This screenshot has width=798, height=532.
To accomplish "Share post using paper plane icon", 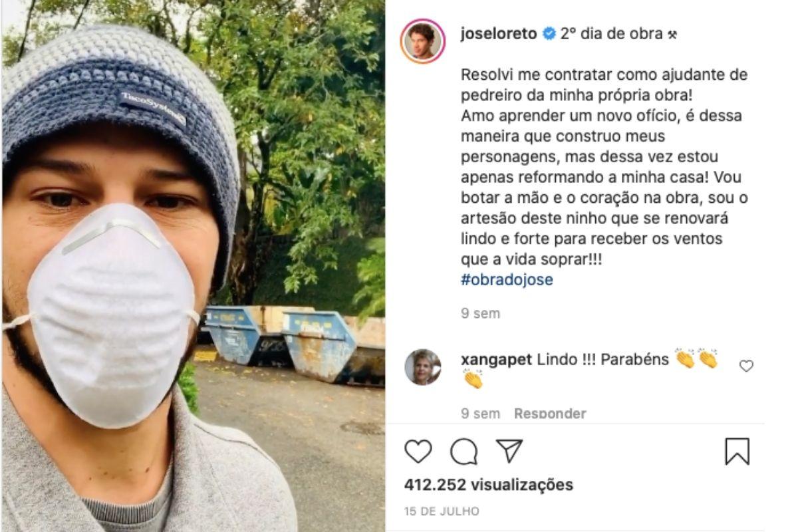I will [509, 451].
